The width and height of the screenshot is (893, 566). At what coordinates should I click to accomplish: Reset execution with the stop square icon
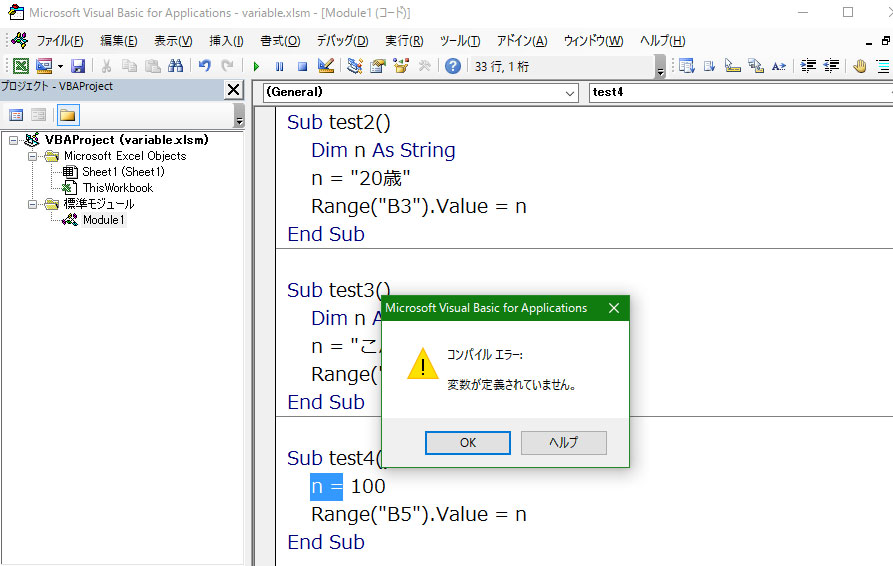click(302, 67)
